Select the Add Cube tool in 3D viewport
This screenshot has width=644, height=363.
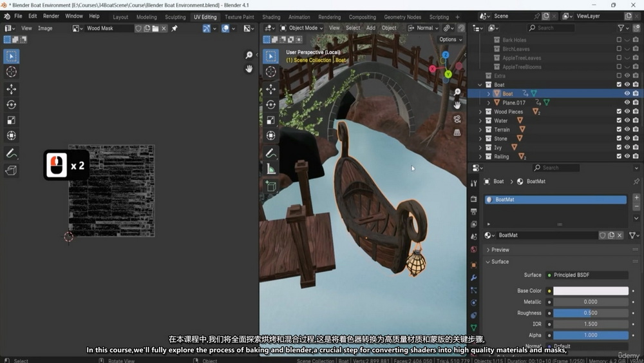pyautogui.click(x=270, y=186)
